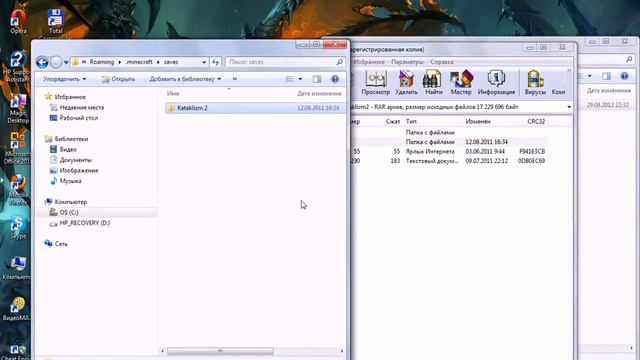This screenshot has height=360, width=640.
Task: Open the recent pages dropdown arrow
Action: click(66, 62)
